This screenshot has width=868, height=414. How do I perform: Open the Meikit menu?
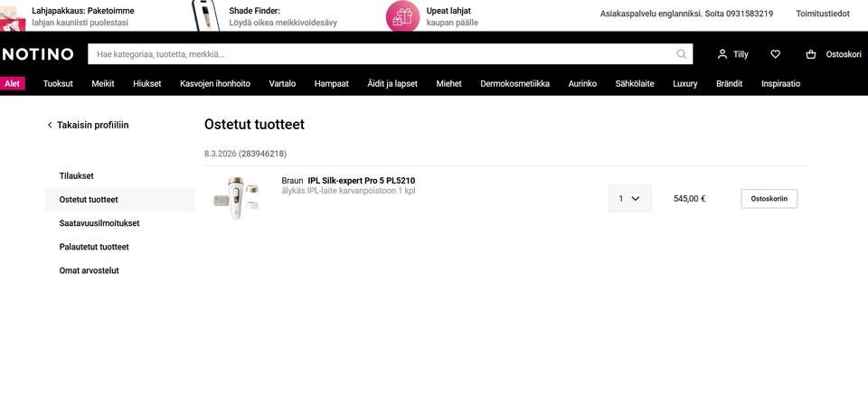[103, 83]
